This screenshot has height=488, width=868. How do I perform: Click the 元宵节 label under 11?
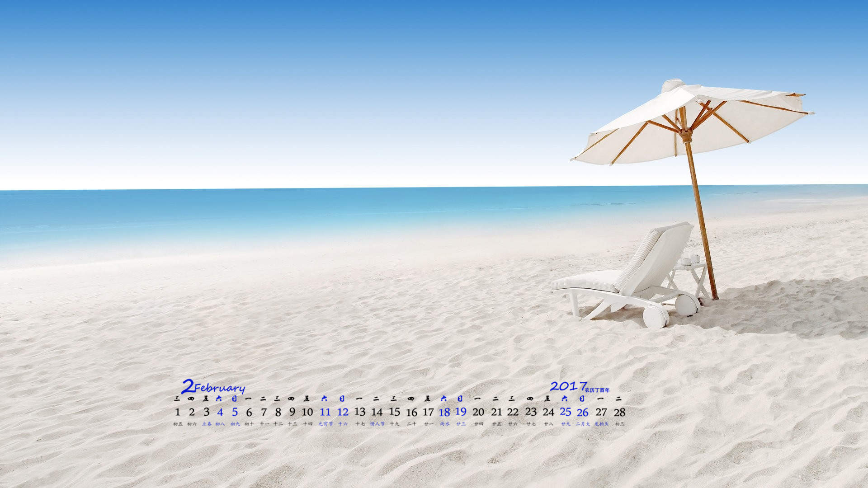pyautogui.click(x=325, y=424)
